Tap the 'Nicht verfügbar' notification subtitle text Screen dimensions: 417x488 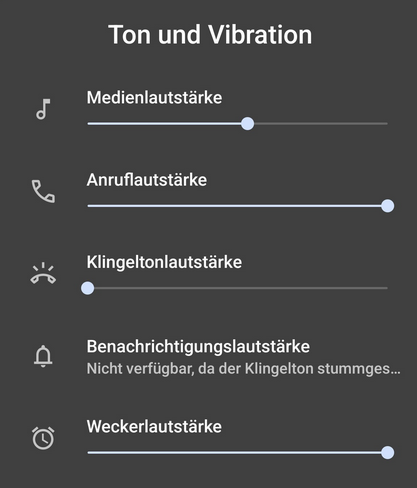click(x=243, y=369)
